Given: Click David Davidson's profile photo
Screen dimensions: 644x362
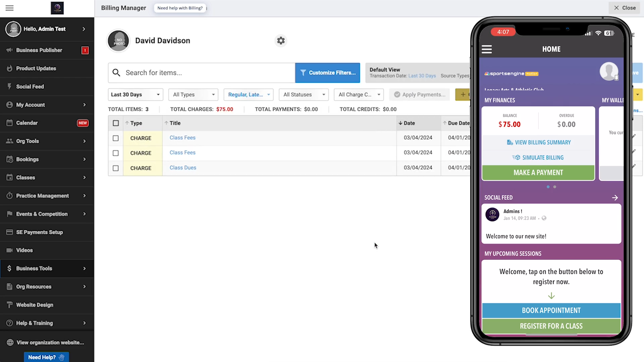Looking at the screenshot, I should pos(118,41).
